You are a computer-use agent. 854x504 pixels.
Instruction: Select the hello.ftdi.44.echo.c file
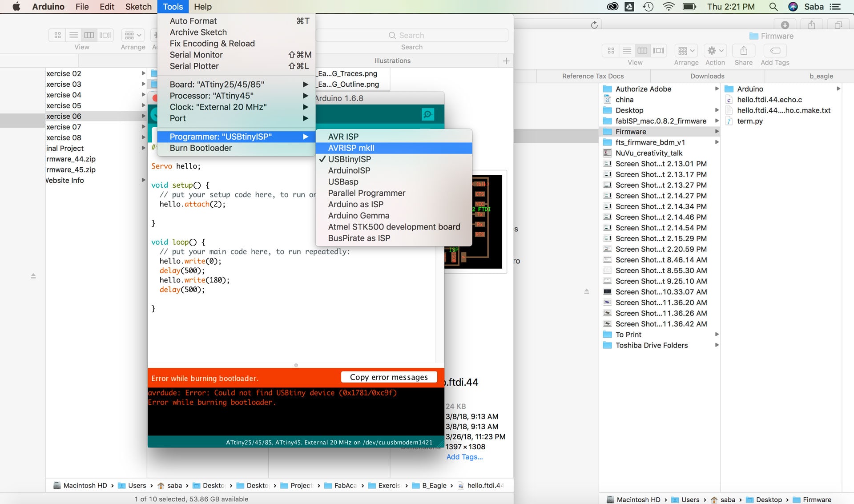[x=769, y=100]
